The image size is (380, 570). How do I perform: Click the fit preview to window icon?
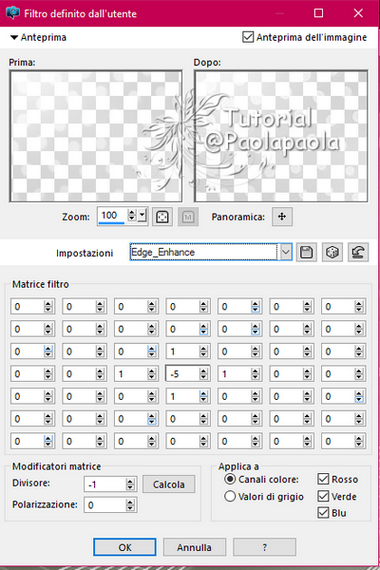click(162, 217)
